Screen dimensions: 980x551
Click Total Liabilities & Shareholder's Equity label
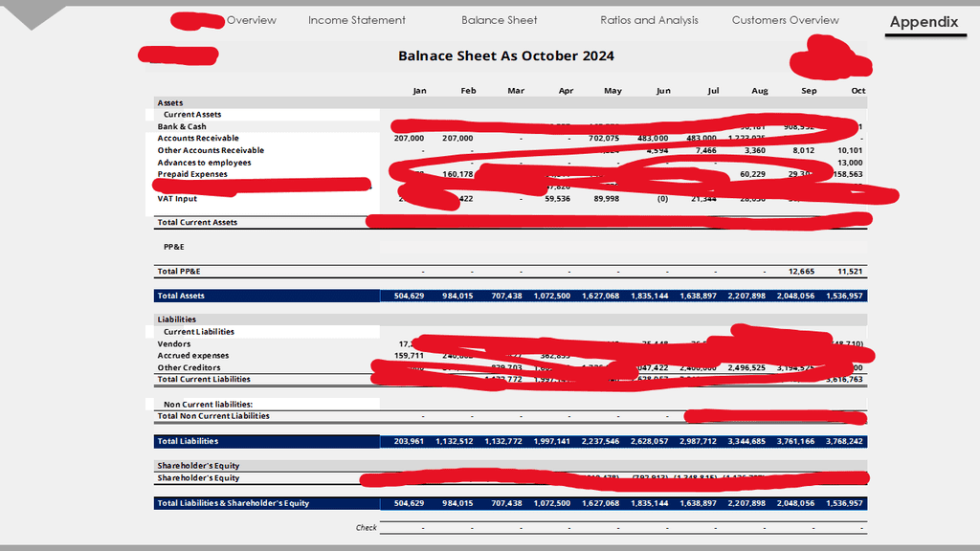pyautogui.click(x=234, y=503)
